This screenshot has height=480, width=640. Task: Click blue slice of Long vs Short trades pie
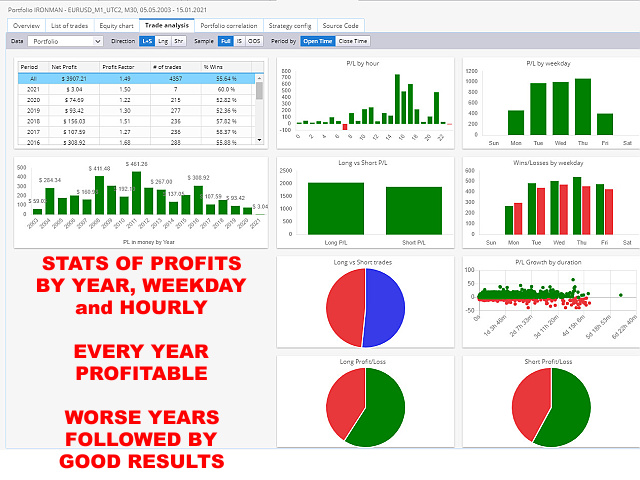[x=384, y=308]
